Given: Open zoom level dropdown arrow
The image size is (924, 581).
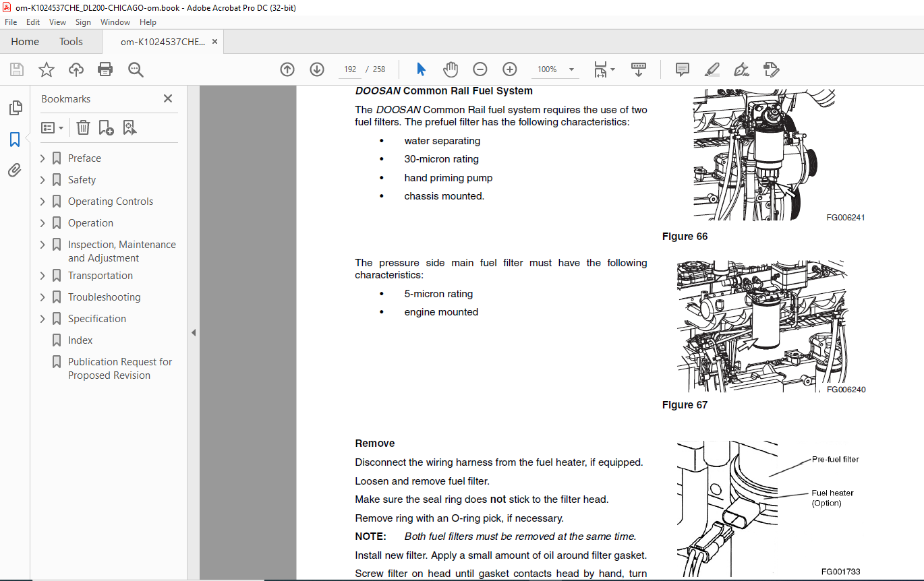Looking at the screenshot, I should 572,69.
